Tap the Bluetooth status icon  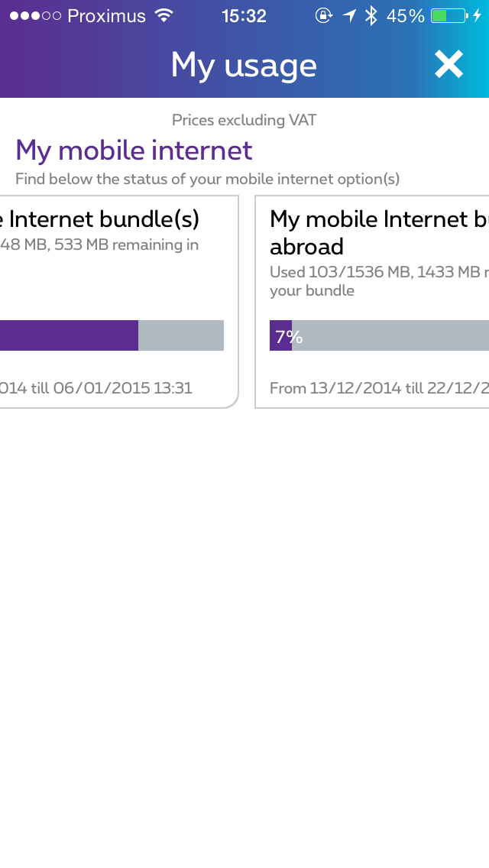point(371,15)
